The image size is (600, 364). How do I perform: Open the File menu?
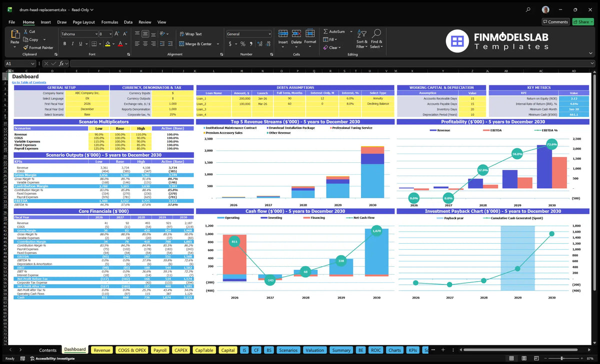(11, 22)
